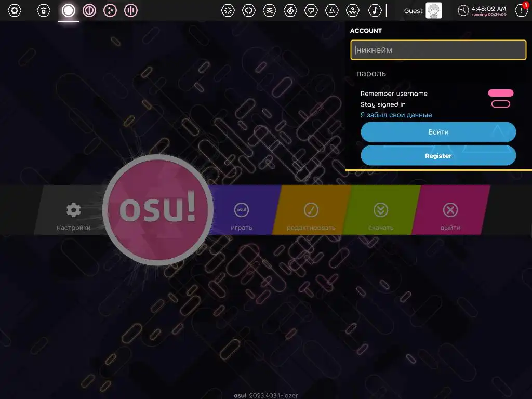Open the music note now-playing icon
Viewport: 532px width, 399px height.
point(375,10)
